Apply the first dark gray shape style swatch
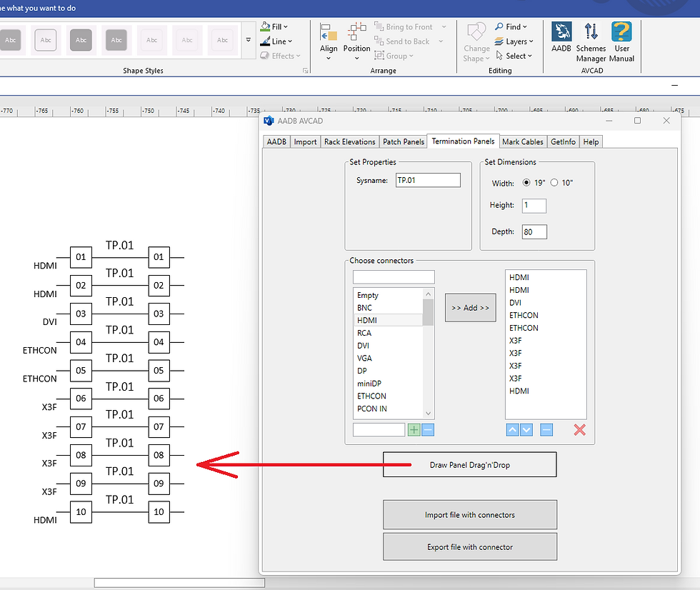Screen dimensions: 700x590 point(10,40)
